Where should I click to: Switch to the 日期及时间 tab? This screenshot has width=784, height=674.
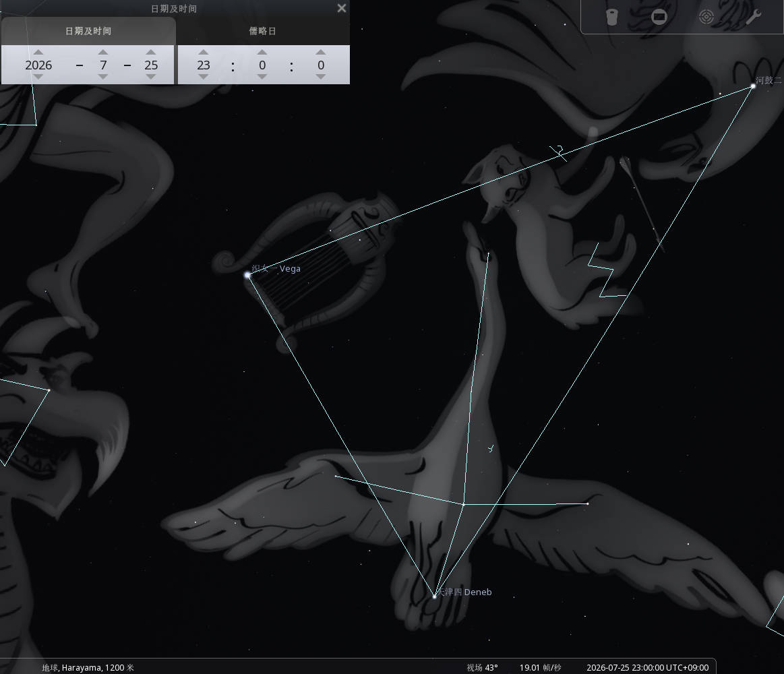(x=88, y=31)
